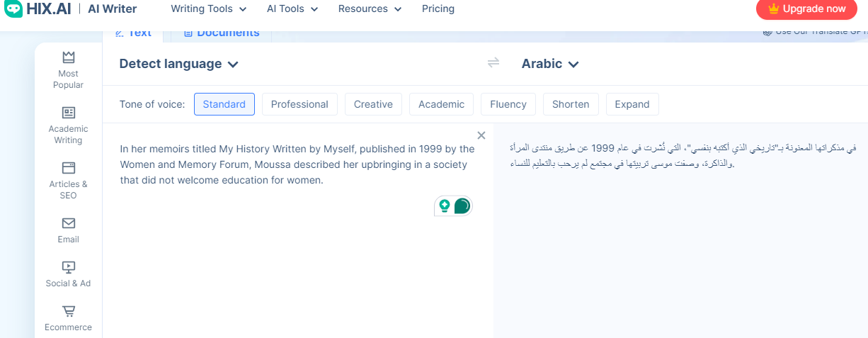
Task: Open Articles & SEO sidebar icon
Action: (x=69, y=168)
